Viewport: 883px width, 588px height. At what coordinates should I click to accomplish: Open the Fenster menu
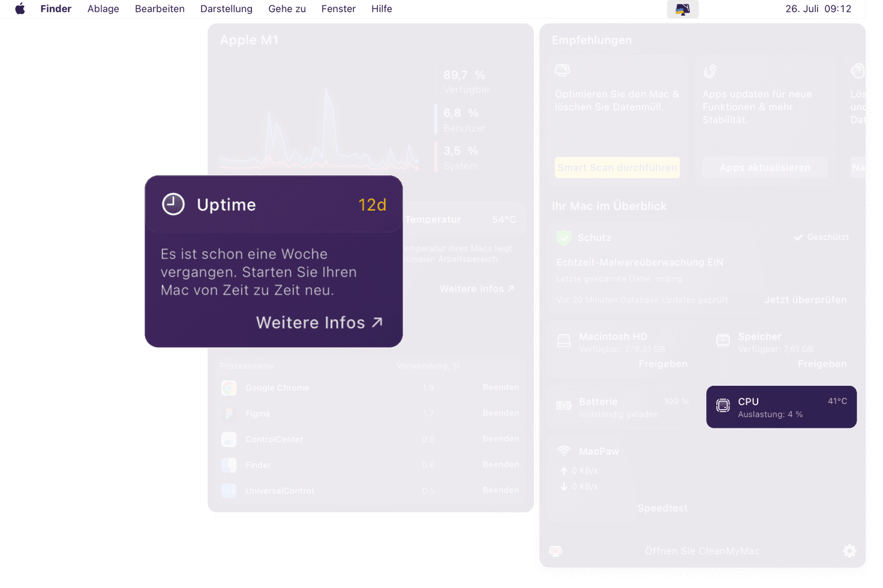(x=338, y=8)
